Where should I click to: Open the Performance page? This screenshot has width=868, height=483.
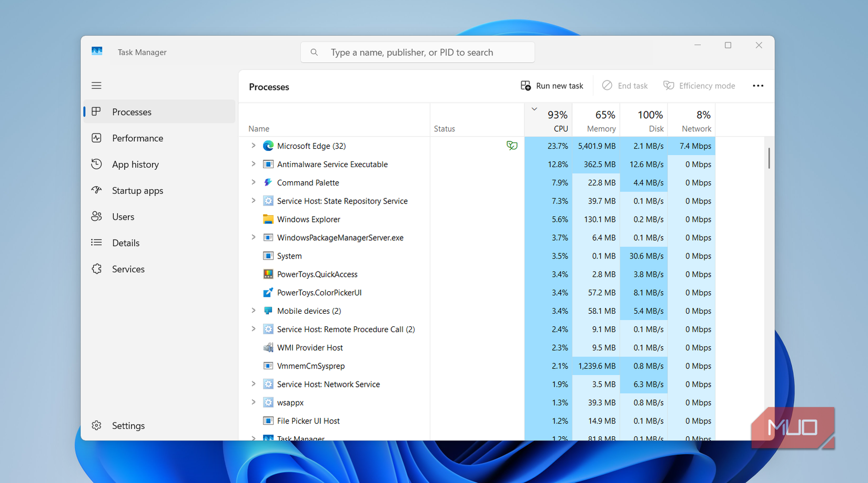(159, 138)
